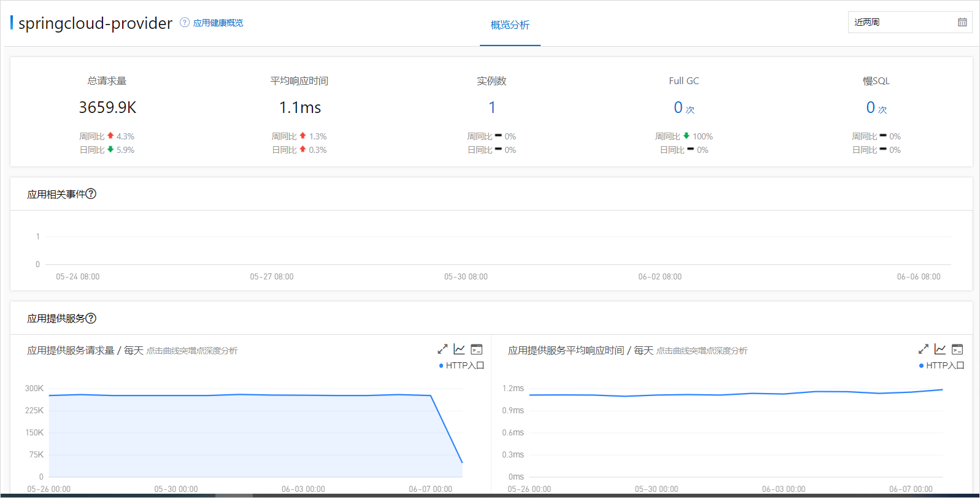980x498 pixels.
Task: Click the 06-02 08:00 label in events chart
Action: 660,277
